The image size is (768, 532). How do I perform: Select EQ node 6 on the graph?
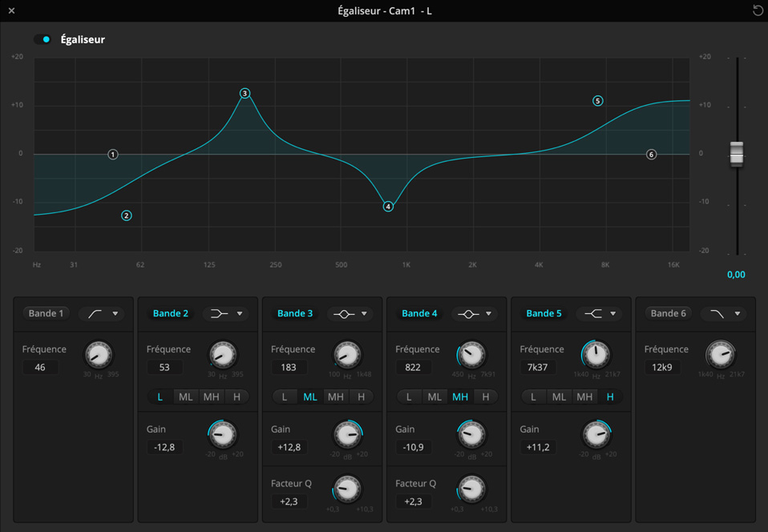tap(651, 155)
